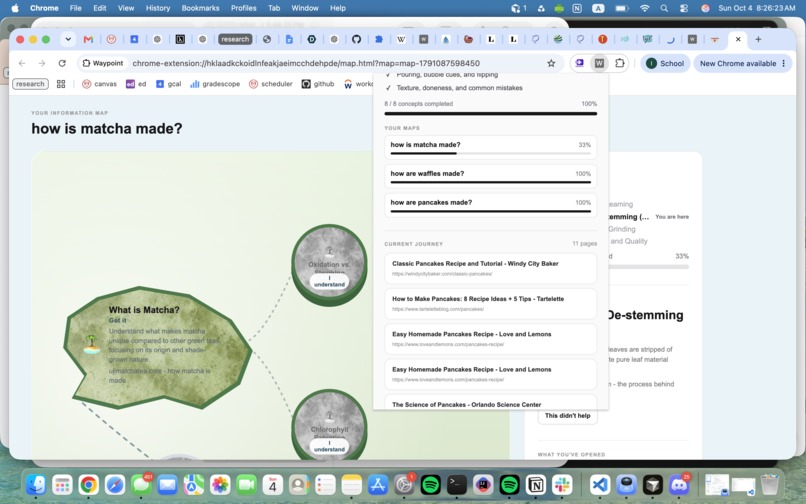Open Messages from the Dock
Screen dimensions: 806x504
[141, 484]
